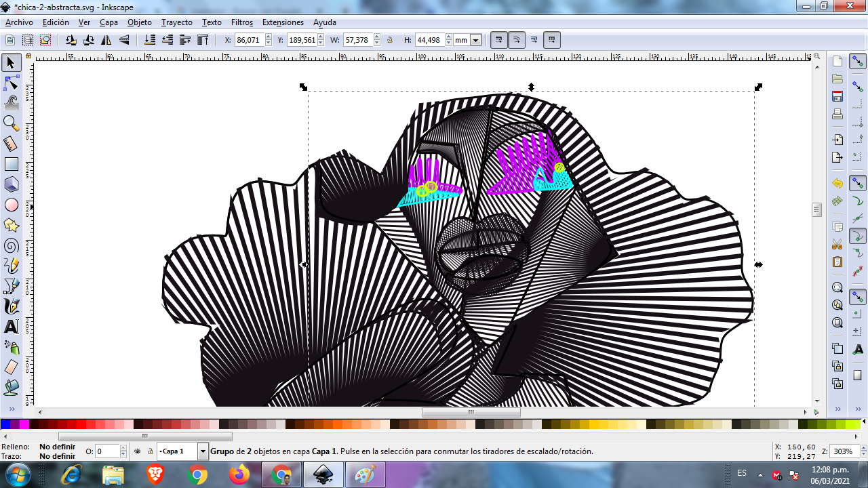Expand the snap bar overflow chevron
This screenshot has height=488, width=868.
coord(858,409)
